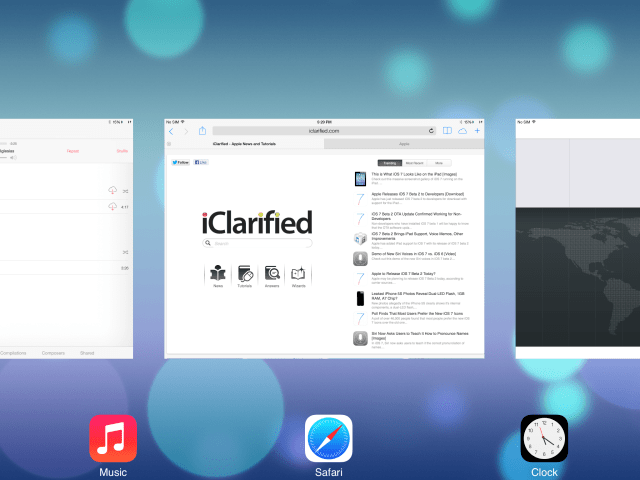
Task: Click the Safari share icon
Action: coord(202,131)
